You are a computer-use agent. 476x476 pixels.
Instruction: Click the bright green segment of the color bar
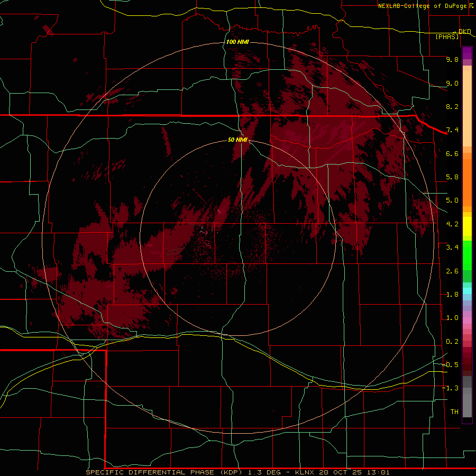tap(467, 255)
